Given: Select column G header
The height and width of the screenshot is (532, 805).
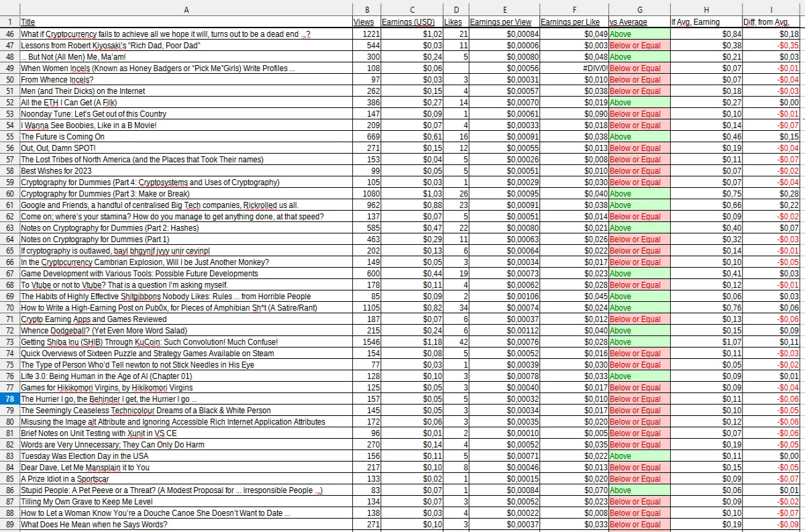Looking at the screenshot, I should [x=639, y=9].
